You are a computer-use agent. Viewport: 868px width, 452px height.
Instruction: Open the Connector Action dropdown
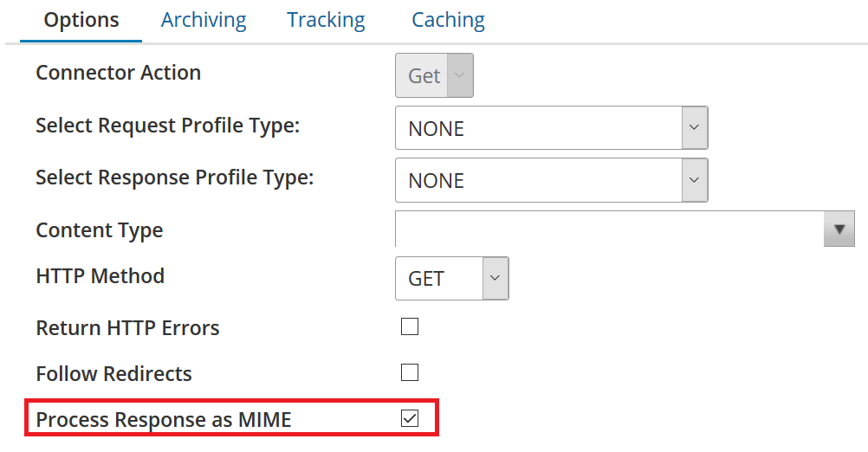point(434,76)
